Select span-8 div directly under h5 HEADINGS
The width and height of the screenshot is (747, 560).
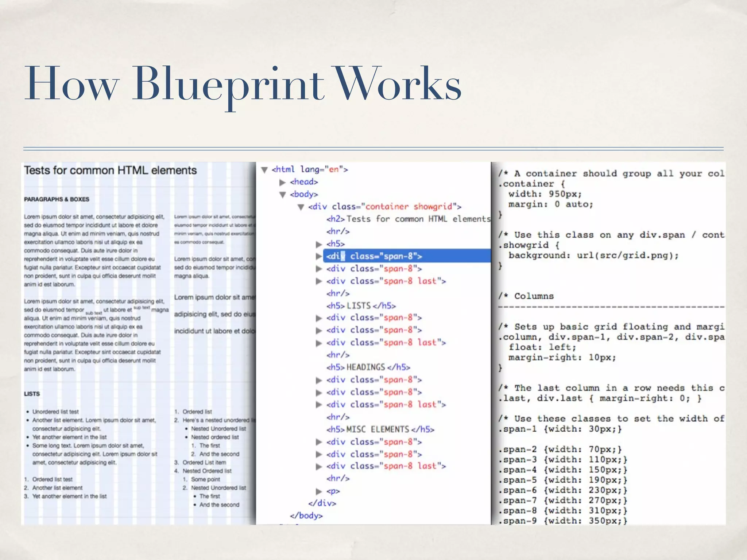pyautogui.click(x=374, y=380)
